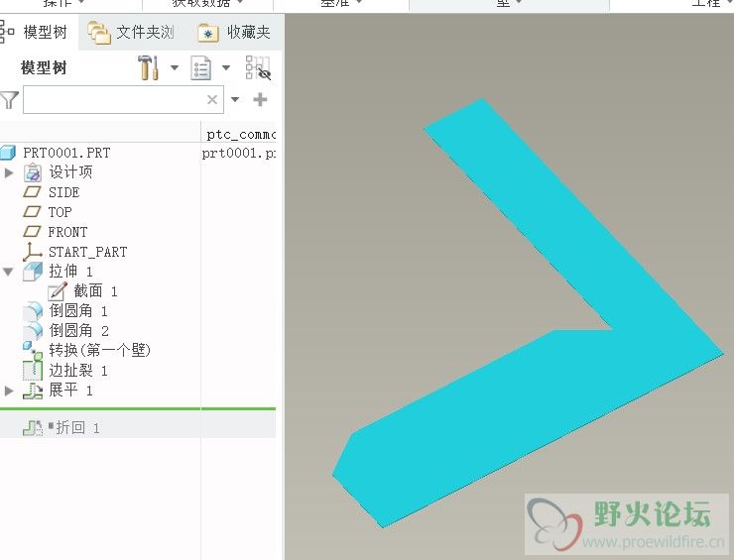Click the tree columns list icon
Screen dimensions: 734x560
click(200, 67)
